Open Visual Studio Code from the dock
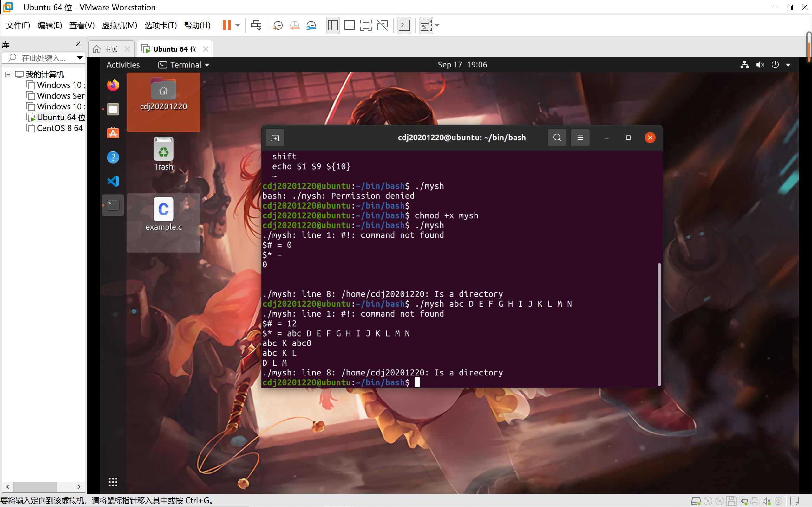Viewport: 812px width, 507px height. pos(114,181)
